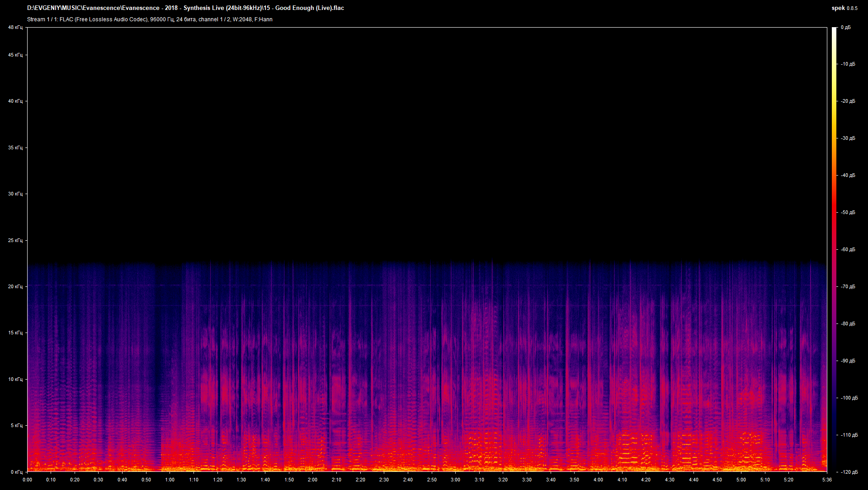The height and width of the screenshot is (490, 868).
Task: Click the 48 кГц frequency axis label
Action: click(15, 27)
